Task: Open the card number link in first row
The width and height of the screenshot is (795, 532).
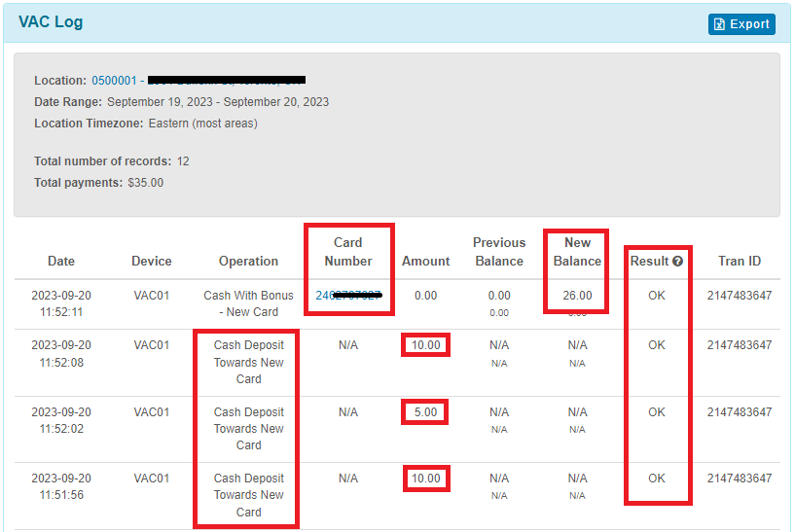Action: tap(347, 295)
